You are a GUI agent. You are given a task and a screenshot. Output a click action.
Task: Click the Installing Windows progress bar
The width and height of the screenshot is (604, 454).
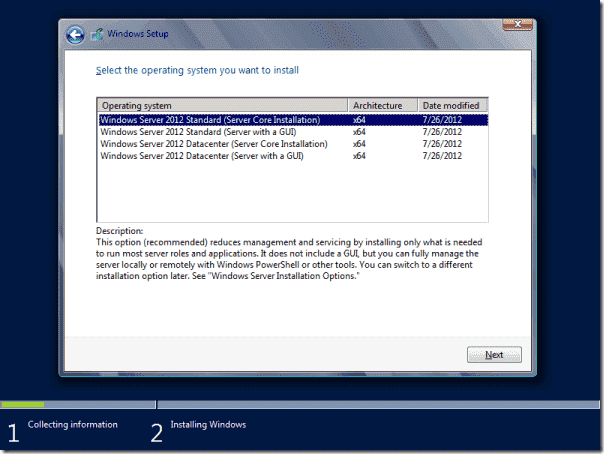378,404
